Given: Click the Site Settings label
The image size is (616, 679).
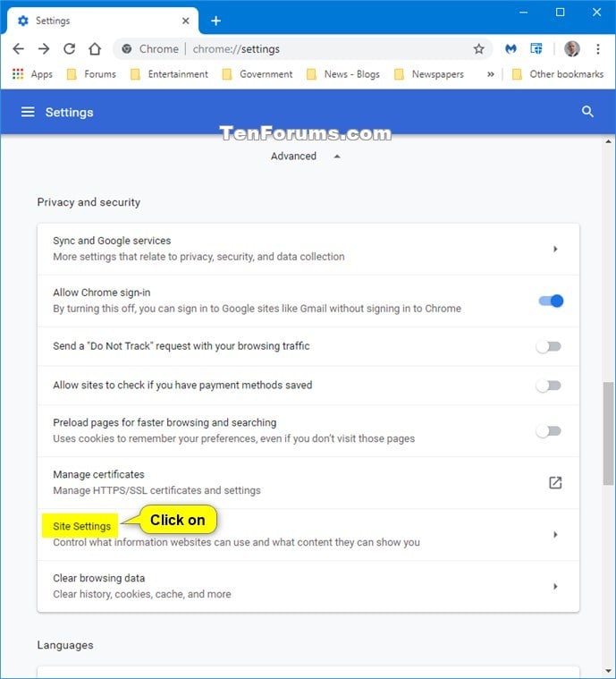Looking at the screenshot, I should 82,526.
